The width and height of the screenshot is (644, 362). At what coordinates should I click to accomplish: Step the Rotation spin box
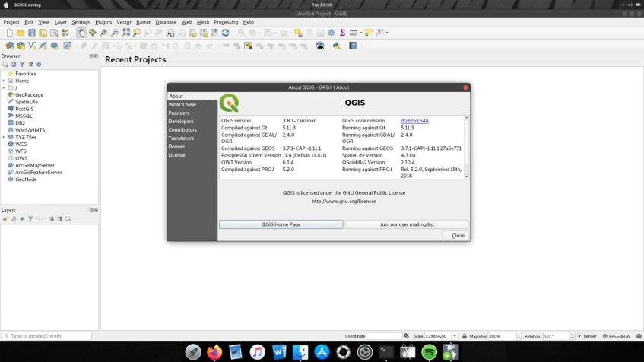point(572,336)
